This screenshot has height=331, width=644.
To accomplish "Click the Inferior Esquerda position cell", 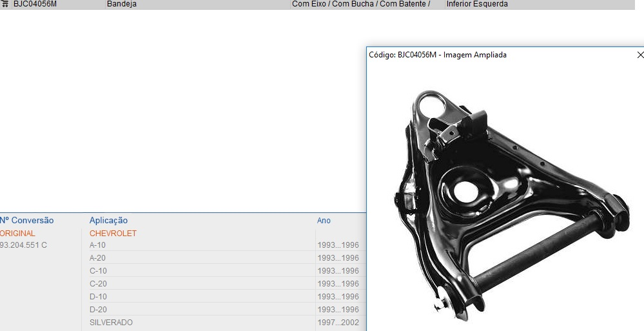I will coord(477,4).
